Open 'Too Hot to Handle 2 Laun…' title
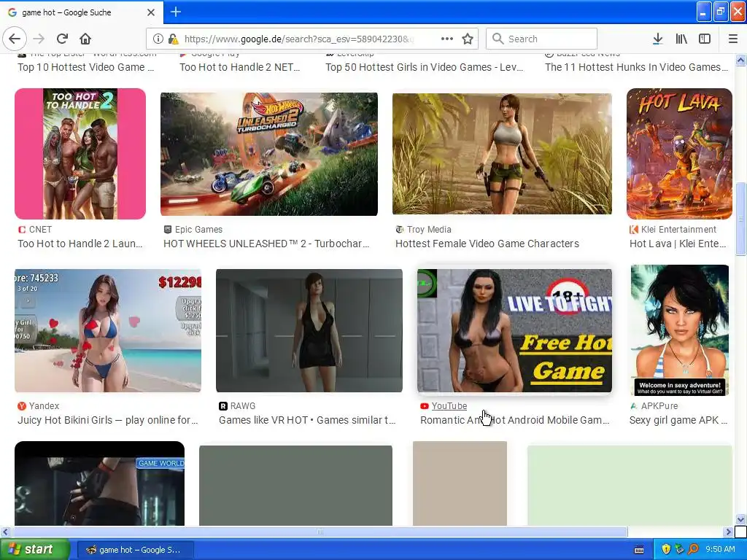Screen dimensions: 747x560 (x=80, y=244)
